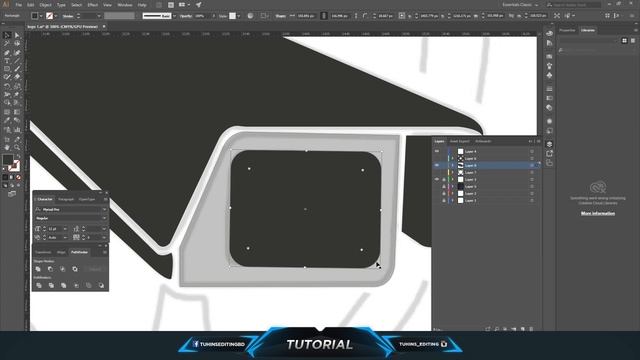Open the Recolor Artwork icon in control bar
The image size is (640, 360).
(x=250, y=16)
